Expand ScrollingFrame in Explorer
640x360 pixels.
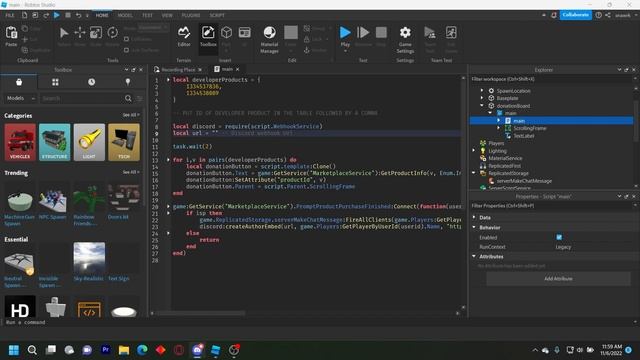click(x=498, y=128)
